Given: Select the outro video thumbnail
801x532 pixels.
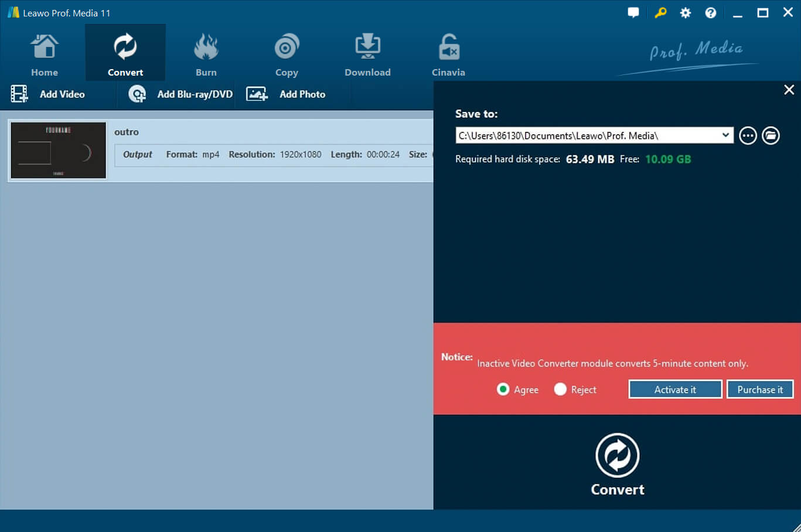Looking at the screenshot, I should click(57, 150).
